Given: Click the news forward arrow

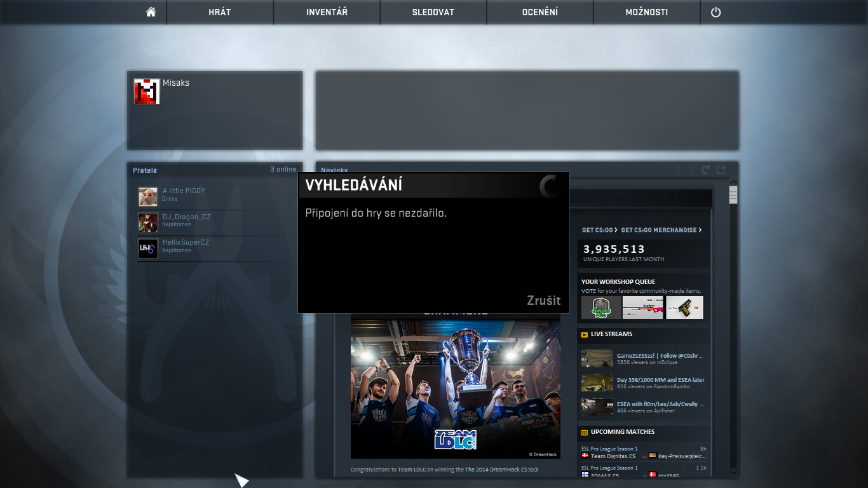Looking at the screenshot, I should (691, 170).
